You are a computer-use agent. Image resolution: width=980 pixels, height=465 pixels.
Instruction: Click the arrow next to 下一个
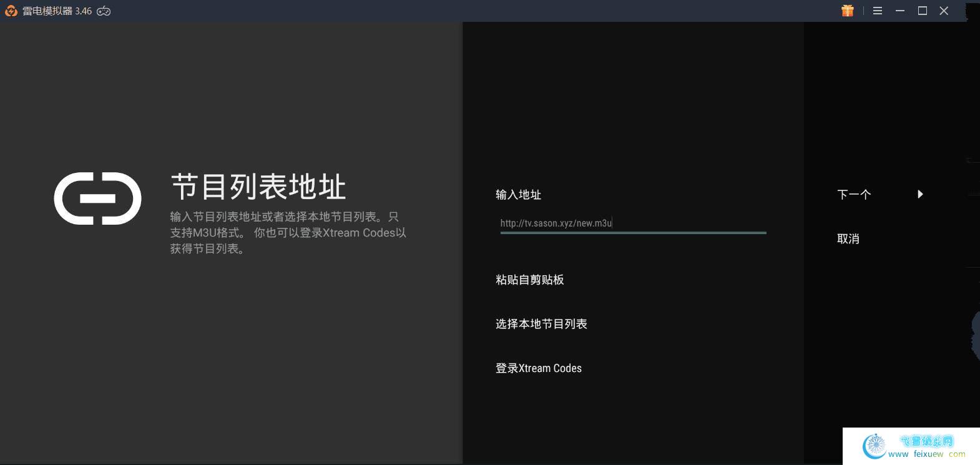pyautogui.click(x=920, y=194)
